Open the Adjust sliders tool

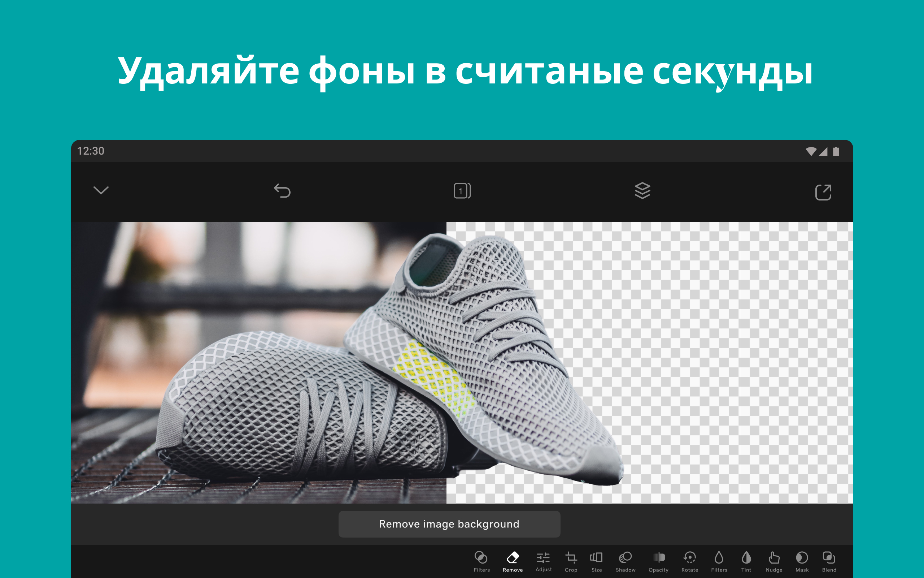coord(543,561)
